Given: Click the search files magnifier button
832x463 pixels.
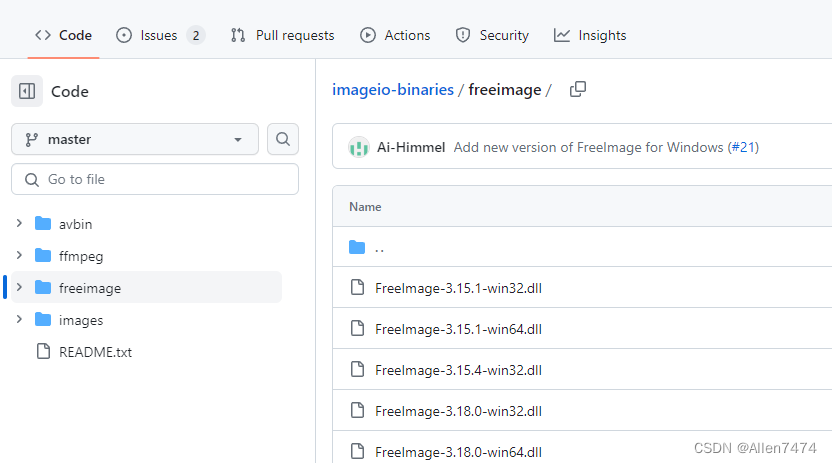Looking at the screenshot, I should [283, 139].
